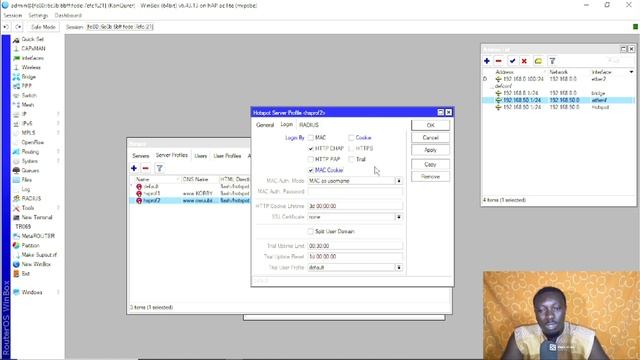Screen dimensions: 640x360
Task: Open the Trial User Profile dropdown
Action: (399, 267)
